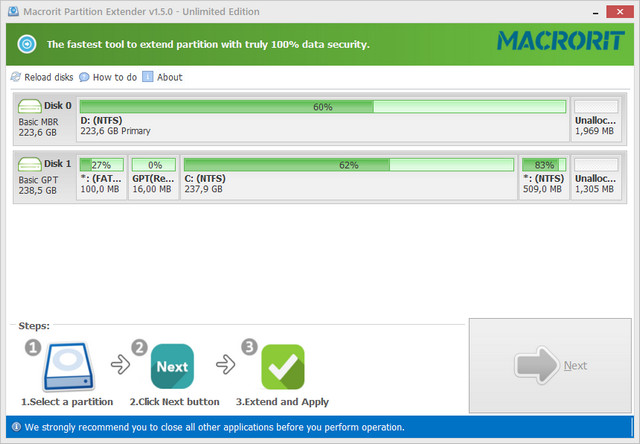Click the Reload disks icon
The height and width of the screenshot is (444, 640).
[x=15, y=77]
